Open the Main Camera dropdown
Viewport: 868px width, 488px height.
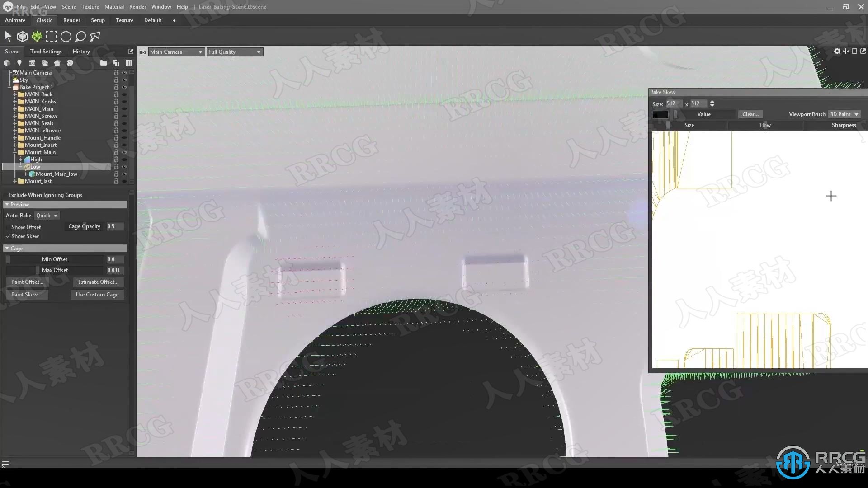click(x=176, y=52)
